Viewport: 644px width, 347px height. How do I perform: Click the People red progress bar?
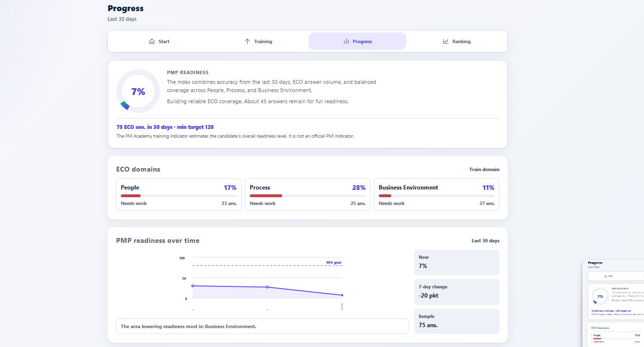coord(130,196)
